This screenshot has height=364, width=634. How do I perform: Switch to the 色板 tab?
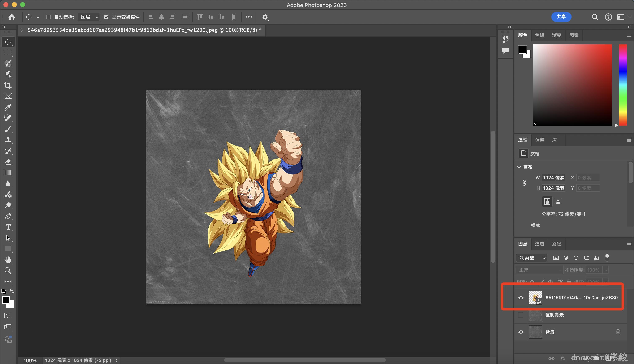pyautogui.click(x=539, y=35)
